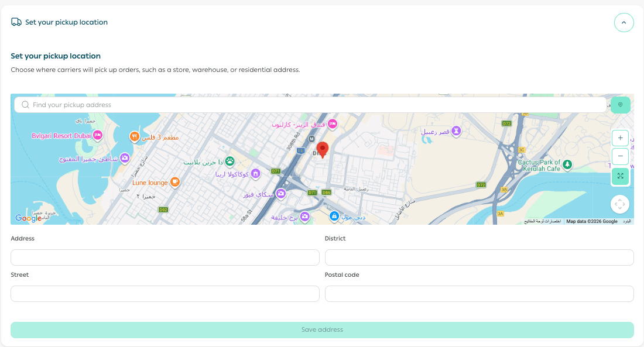Select the Lune lounge cafe marker
Image resolution: width=644 pixels, height=347 pixels.
(174, 183)
